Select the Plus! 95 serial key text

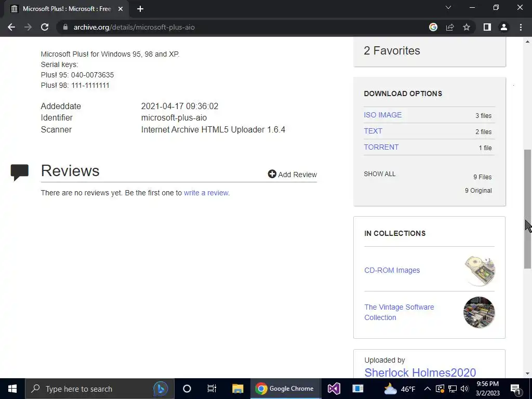pyautogui.click(x=77, y=75)
